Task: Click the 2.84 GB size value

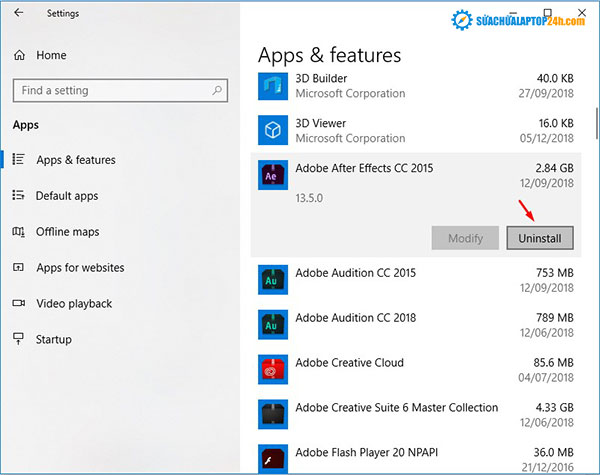Action: pyautogui.click(x=554, y=168)
